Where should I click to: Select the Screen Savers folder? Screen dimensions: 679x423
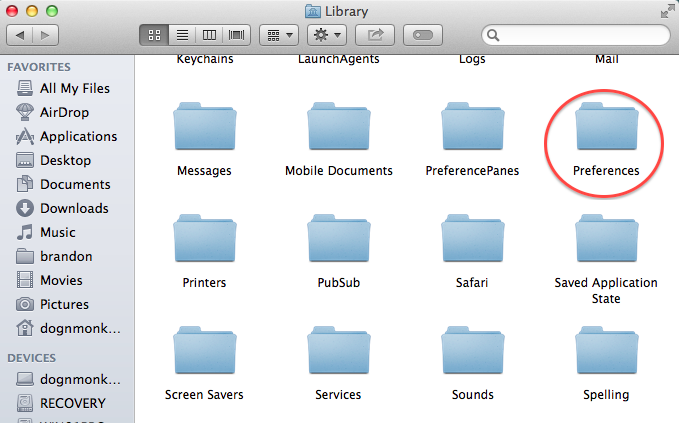[204, 356]
